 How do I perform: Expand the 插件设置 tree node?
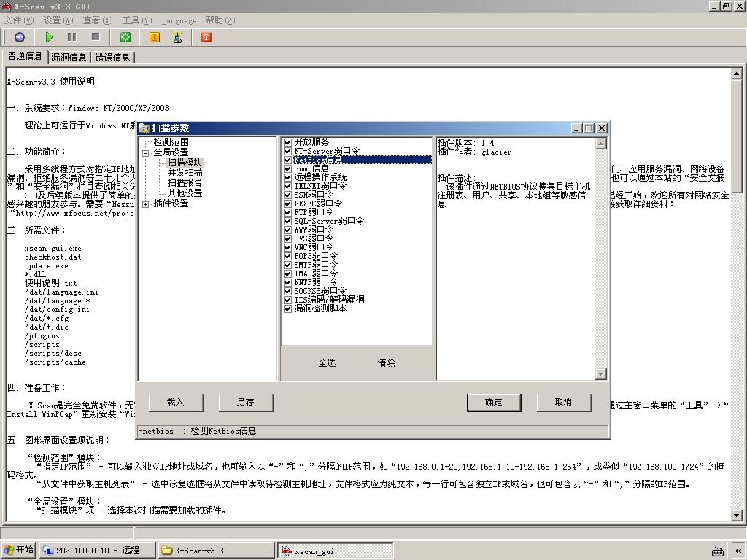[145, 204]
